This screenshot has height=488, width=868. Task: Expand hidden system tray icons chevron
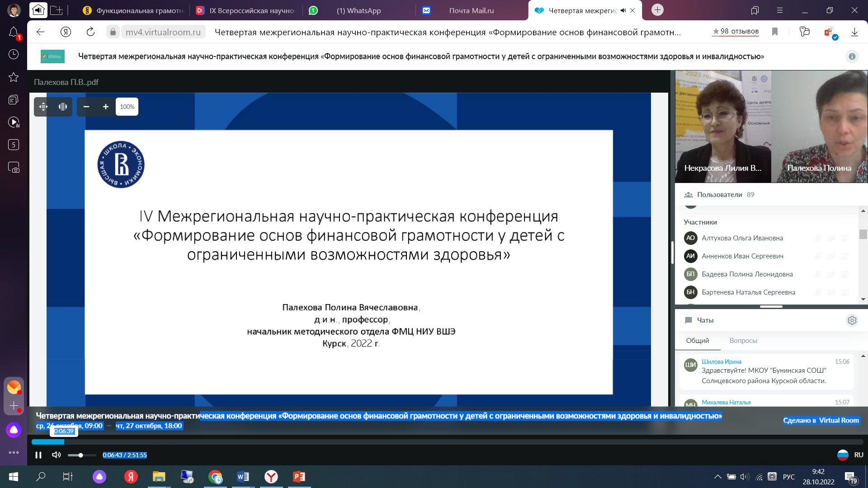point(717,477)
